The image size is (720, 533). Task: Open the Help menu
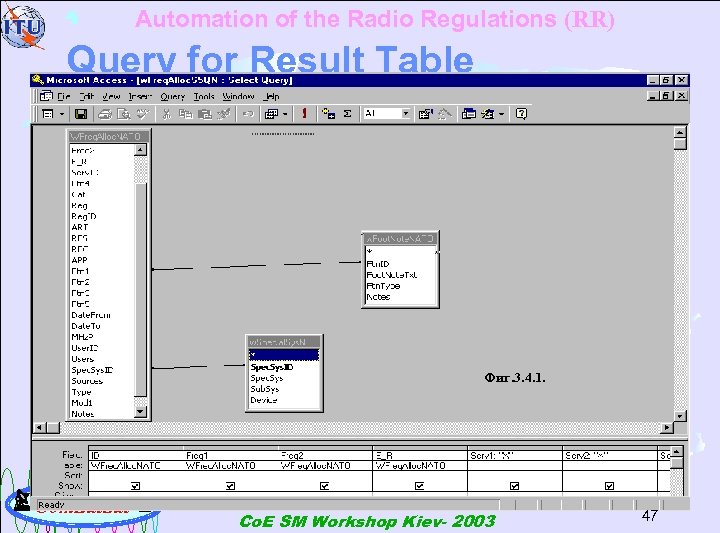(272, 96)
